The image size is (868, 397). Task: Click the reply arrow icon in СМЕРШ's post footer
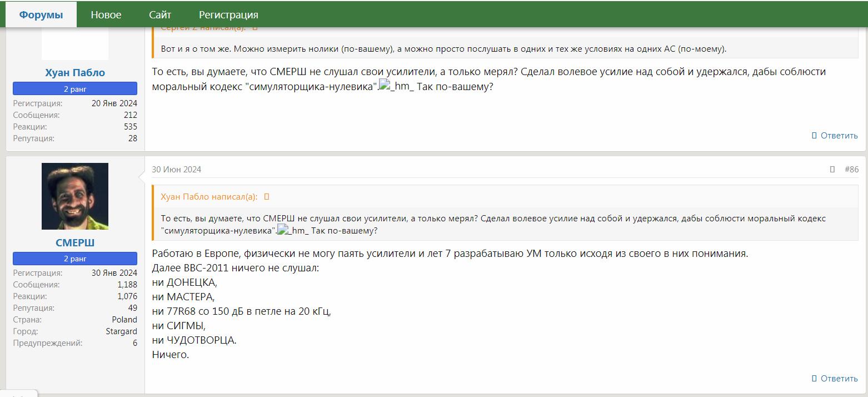coord(815,378)
